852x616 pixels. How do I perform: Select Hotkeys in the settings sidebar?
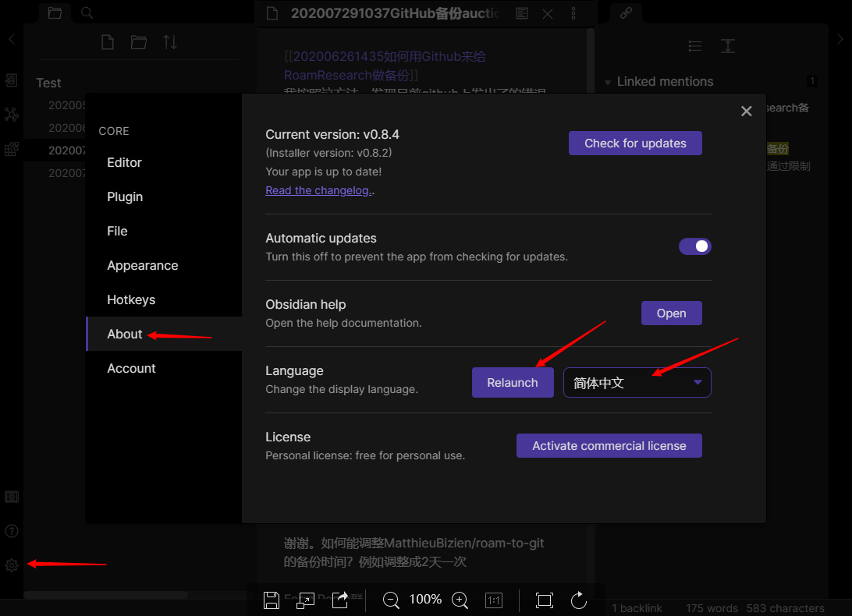point(131,299)
